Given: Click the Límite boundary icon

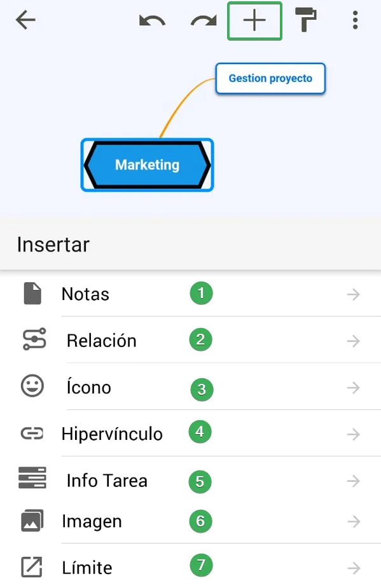Looking at the screenshot, I should click(32, 567).
